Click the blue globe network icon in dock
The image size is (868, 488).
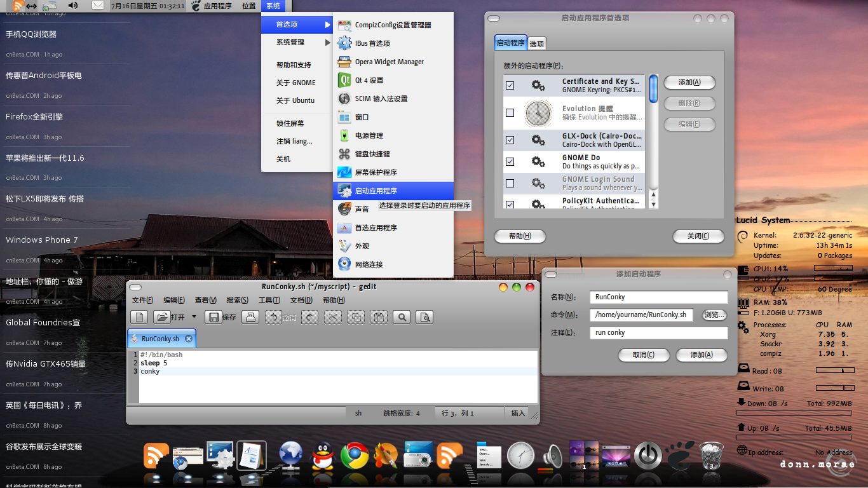tap(291, 456)
